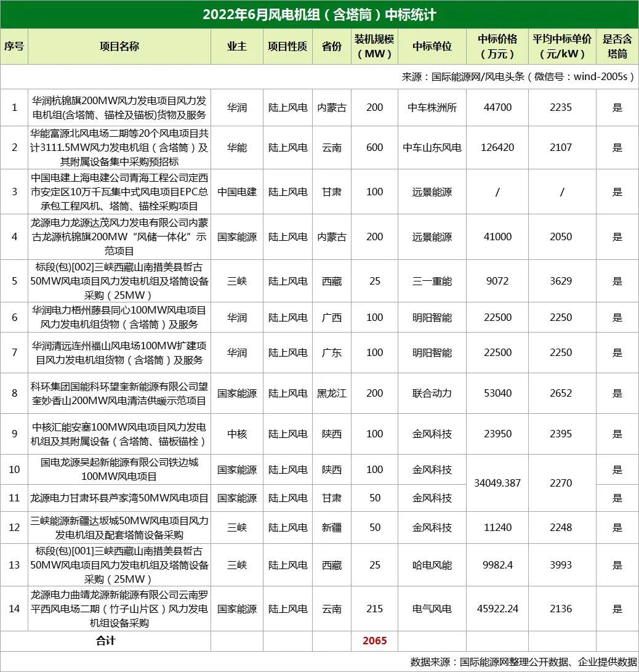The image size is (639, 672).
Task: Select the 是否含塔筒 column header
Action: pyautogui.click(x=617, y=46)
